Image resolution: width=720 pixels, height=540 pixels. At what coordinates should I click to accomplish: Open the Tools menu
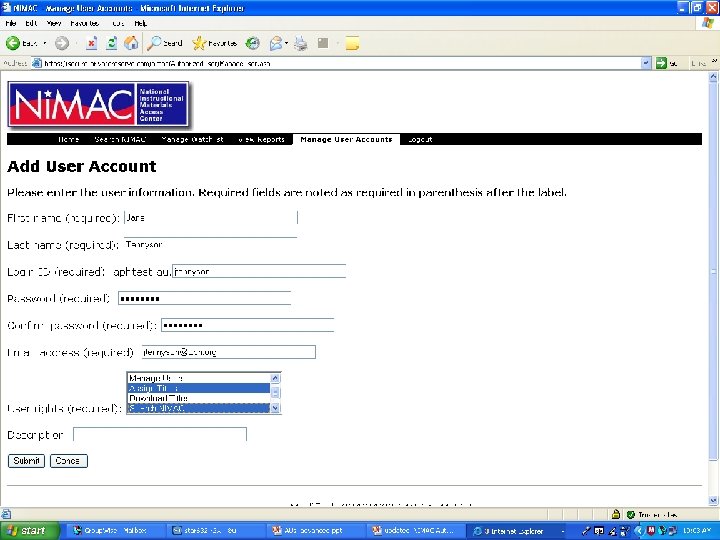[118, 23]
